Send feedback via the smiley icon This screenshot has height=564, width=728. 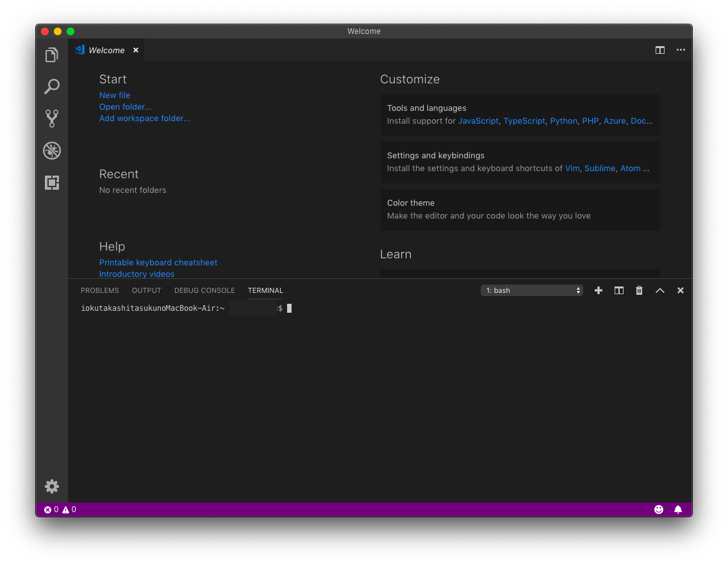(658, 509)
